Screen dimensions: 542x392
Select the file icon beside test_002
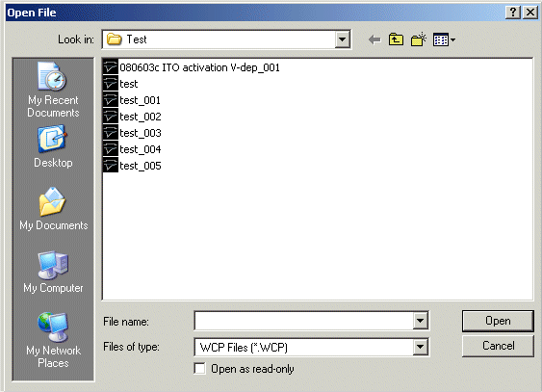point(111,117)
